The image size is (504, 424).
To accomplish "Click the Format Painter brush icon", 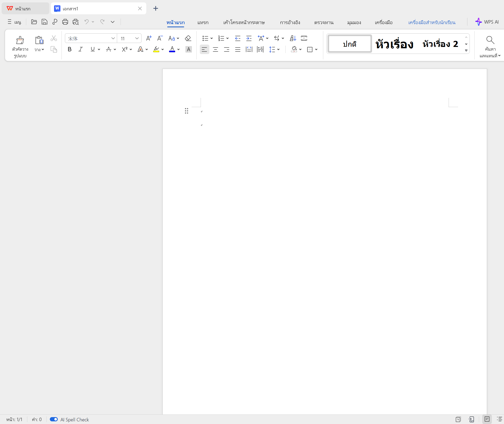I will (x=20, y=40).
